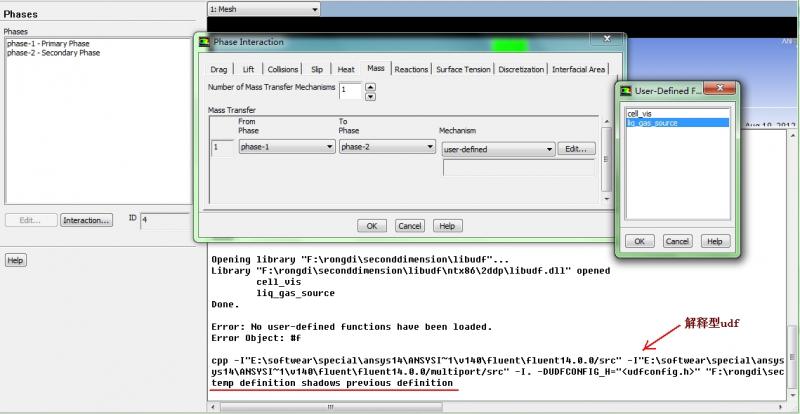Click the disabled Edit button in Phases panel
The height and width of the screenshot is (414, 800).
coord(31,220)
